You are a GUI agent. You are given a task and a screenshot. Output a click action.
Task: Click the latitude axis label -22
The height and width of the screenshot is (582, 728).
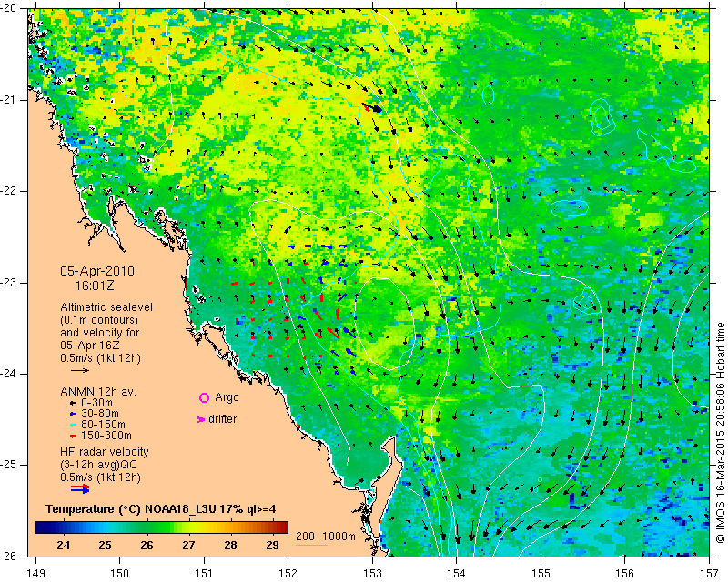8,191
